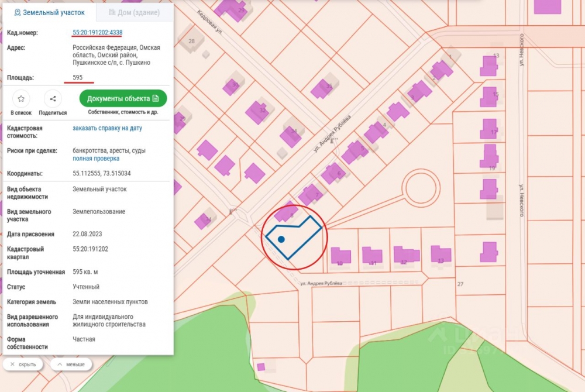Image resolution: width=585 pixels, height=392 pixels.
Task: Hide the info panel with скрыть
Action: pos(23,365)
